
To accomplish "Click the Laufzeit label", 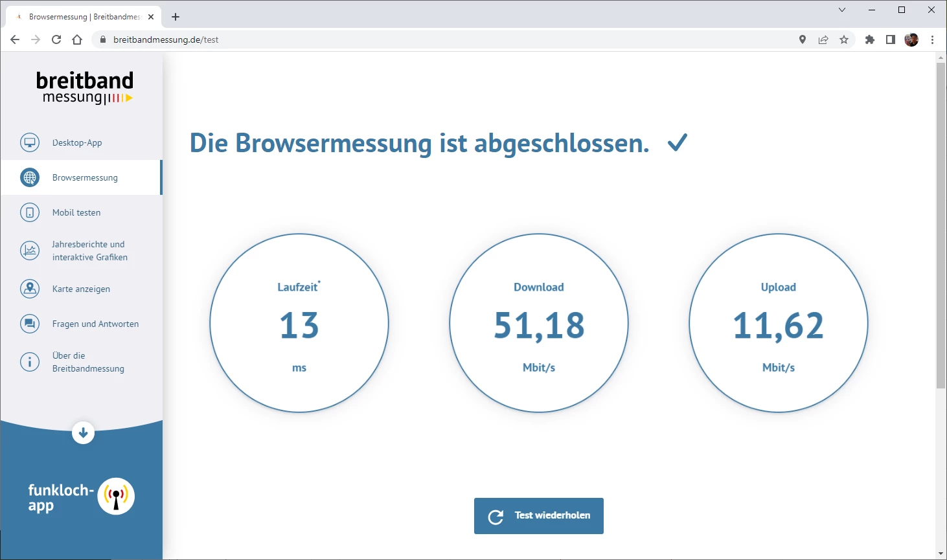I will tap(298, 287).
